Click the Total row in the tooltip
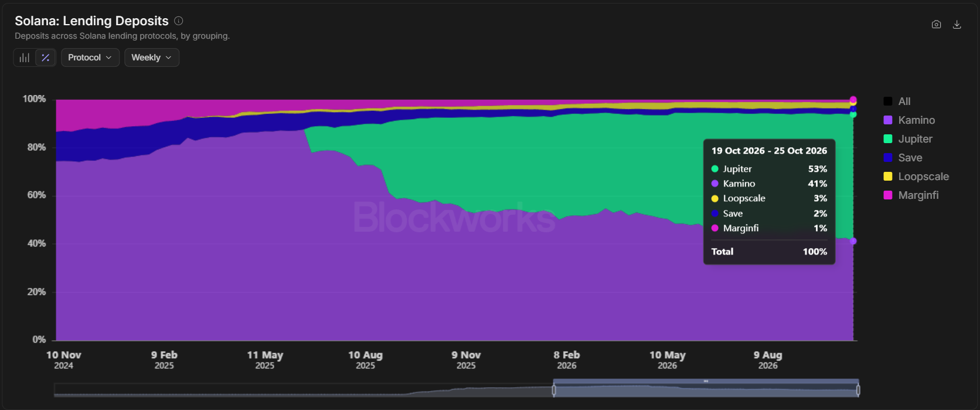Screen dimensions: 980x410 [x=769, y=252]
